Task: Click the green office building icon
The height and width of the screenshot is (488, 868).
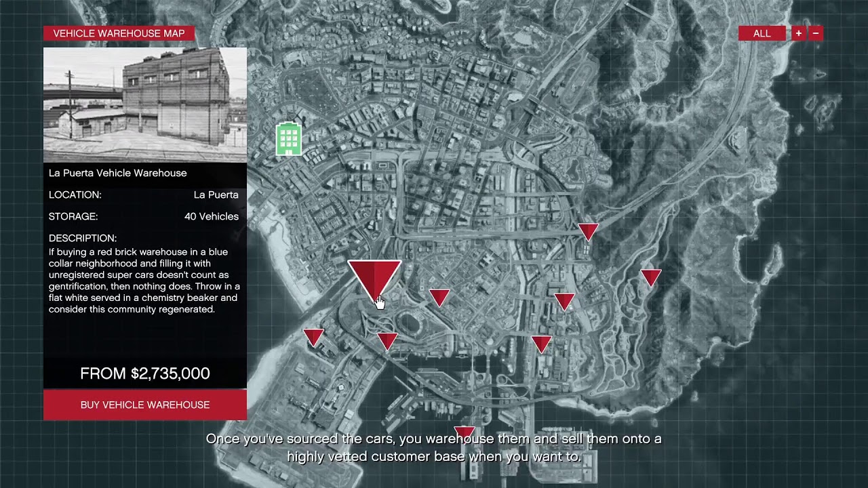Action: 288,139
